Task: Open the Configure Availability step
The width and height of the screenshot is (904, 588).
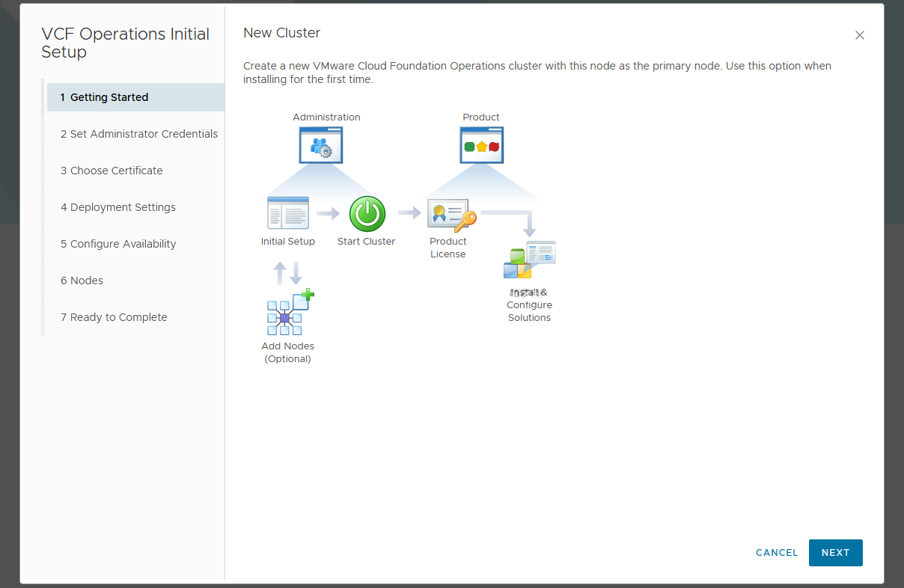Action: click(x=118, y=244)
